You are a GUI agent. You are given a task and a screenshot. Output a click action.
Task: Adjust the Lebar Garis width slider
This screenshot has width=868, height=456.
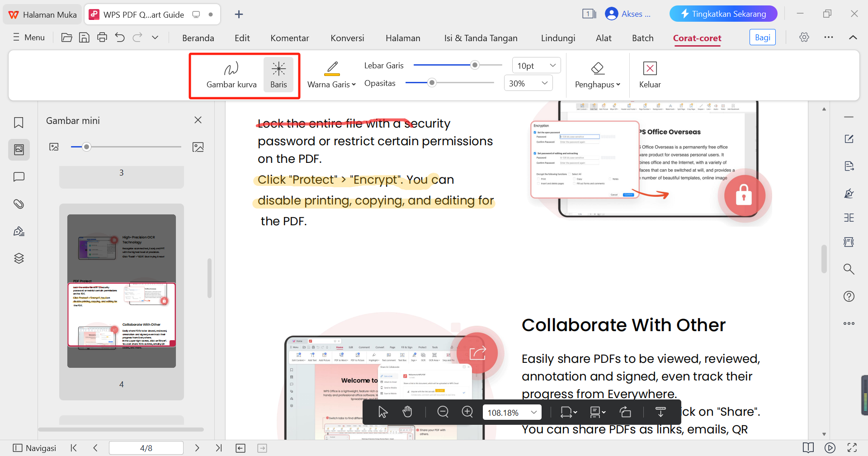(474, 65)
